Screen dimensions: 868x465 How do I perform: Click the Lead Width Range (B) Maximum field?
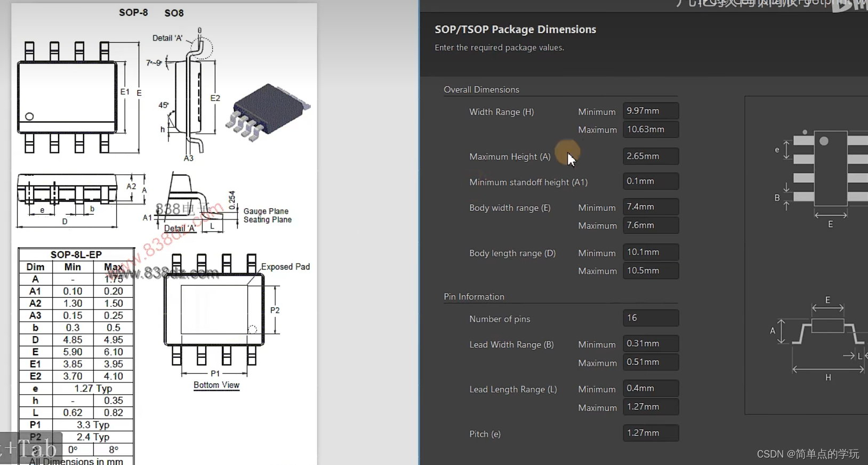pos(650,362)
